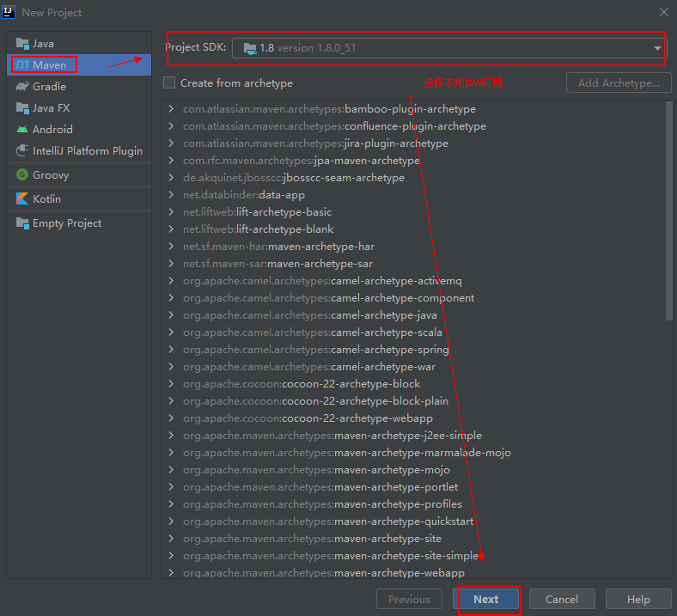
Task: Select Groovy in the project list
Action: (x=79, y=174)
